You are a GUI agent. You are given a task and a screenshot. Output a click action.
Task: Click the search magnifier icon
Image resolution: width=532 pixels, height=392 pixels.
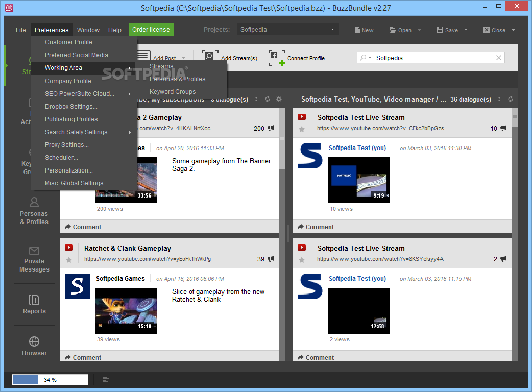[x=363, y=58]
